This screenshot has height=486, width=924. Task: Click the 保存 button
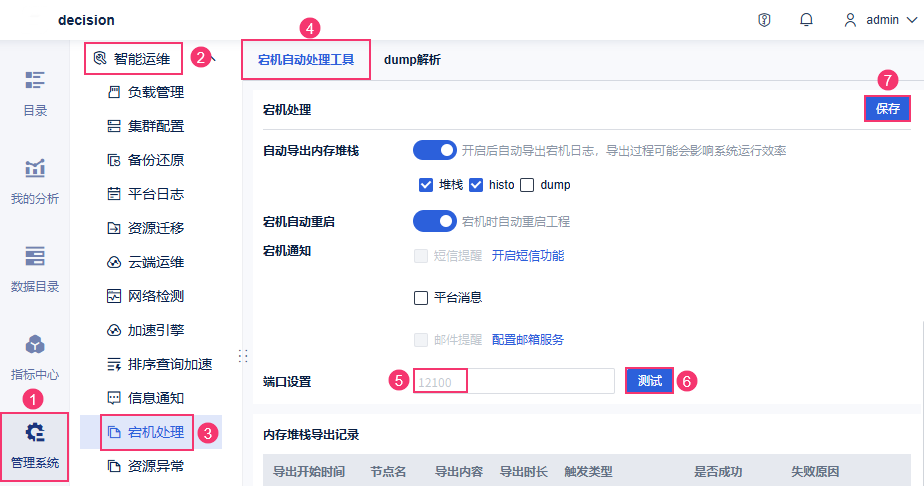(x=887, y=108)
